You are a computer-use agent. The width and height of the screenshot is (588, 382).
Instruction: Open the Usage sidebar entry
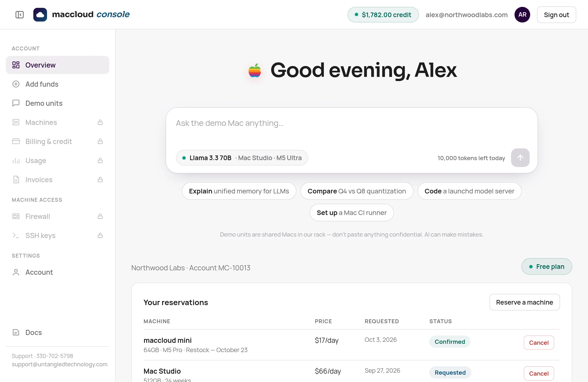coord(58,160)
